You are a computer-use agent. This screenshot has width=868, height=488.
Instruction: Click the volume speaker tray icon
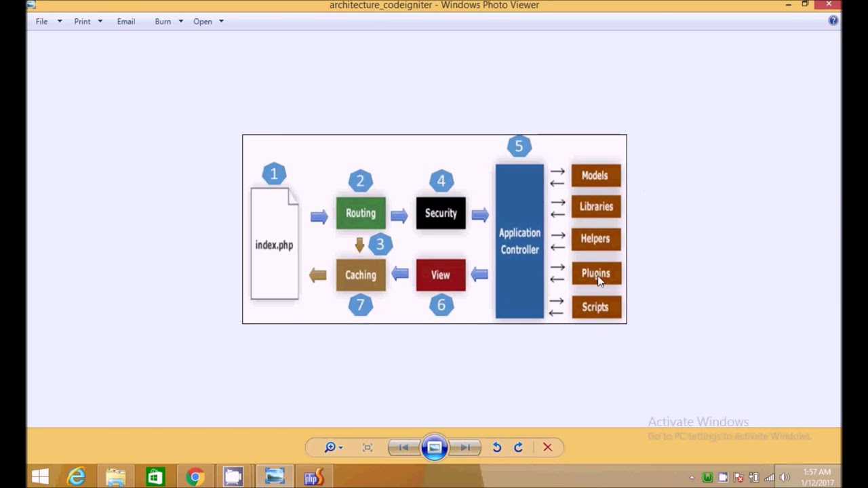click(785, 478)
